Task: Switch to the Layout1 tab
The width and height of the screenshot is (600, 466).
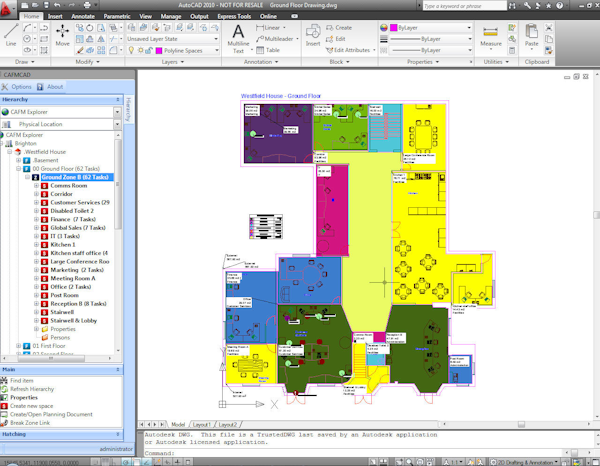Action: point(202,424)
